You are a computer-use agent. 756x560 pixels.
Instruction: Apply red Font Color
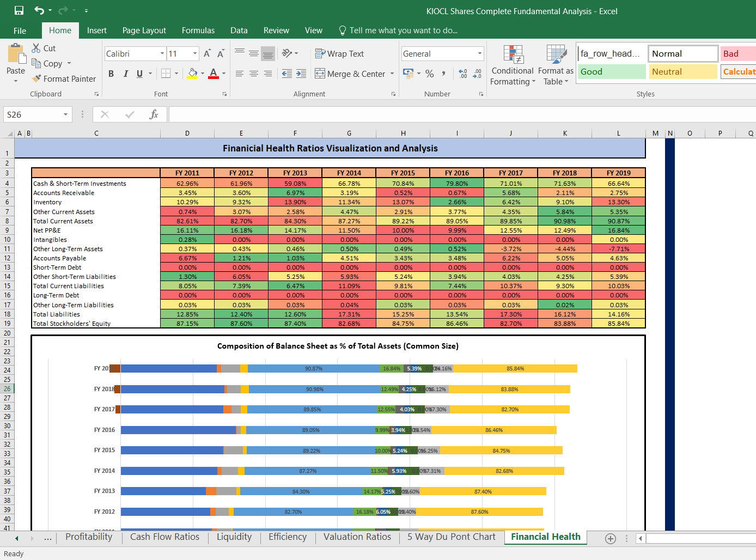(x=214, y=74)
